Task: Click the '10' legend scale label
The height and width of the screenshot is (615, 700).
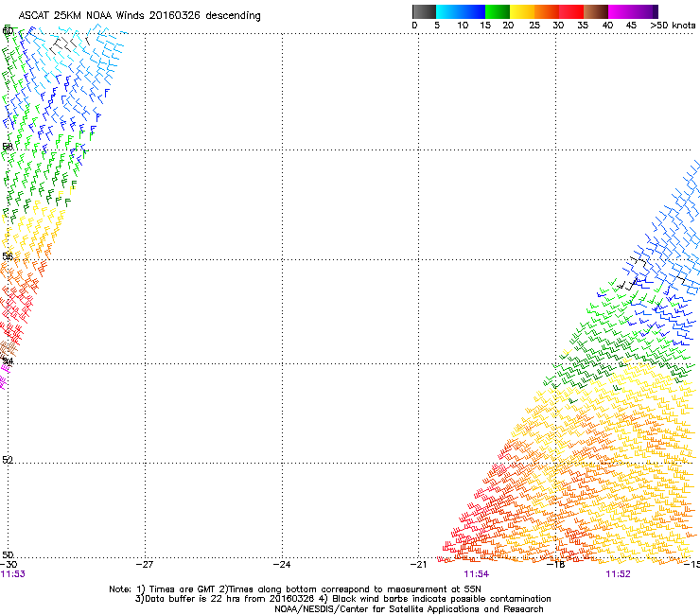Action: click(x=463, y=26)
